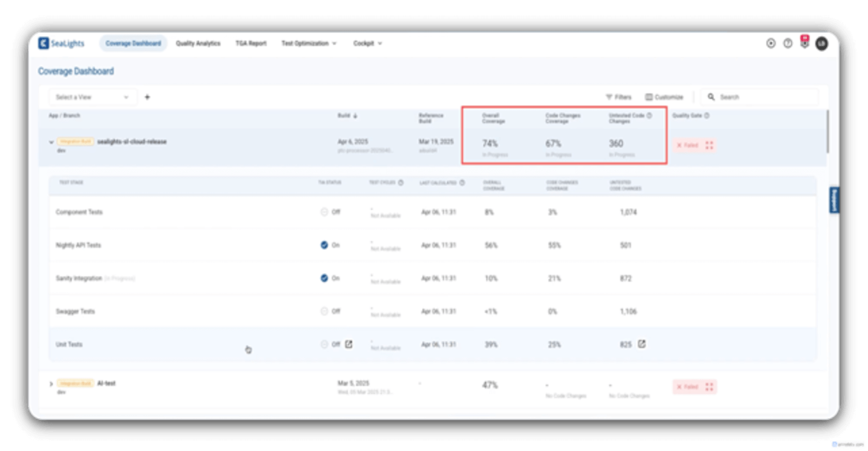Open the AI-test app name
868x451 pixels.
tap(106, 383)
